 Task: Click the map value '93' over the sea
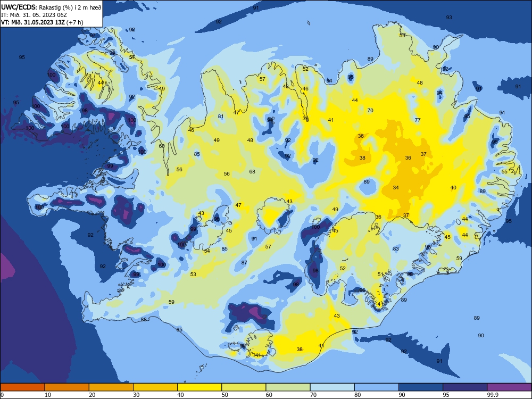449,18
